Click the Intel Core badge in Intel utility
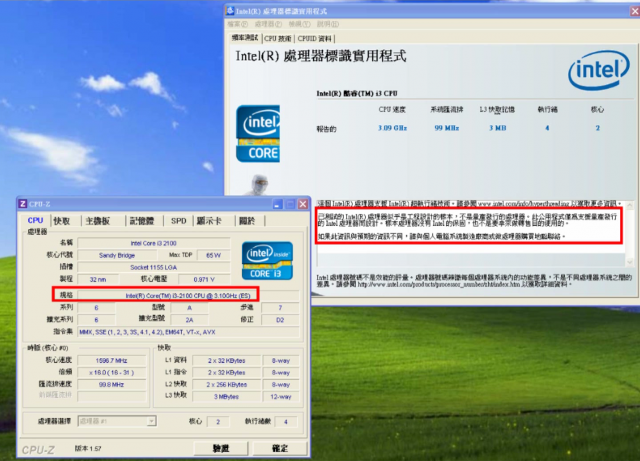The height and width of the screenshot is (461, 640). point(258,134)
